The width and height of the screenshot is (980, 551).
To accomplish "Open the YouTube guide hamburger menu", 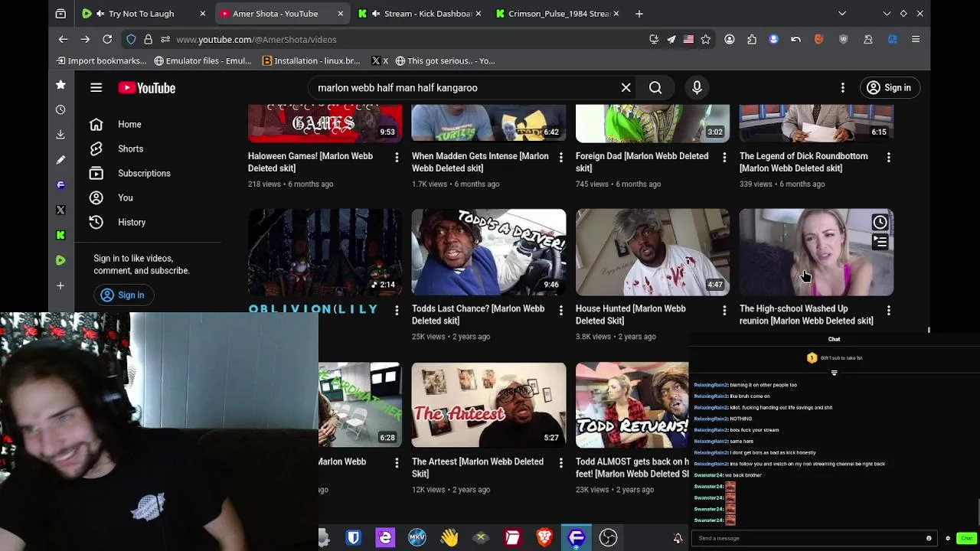I will 96,88.
